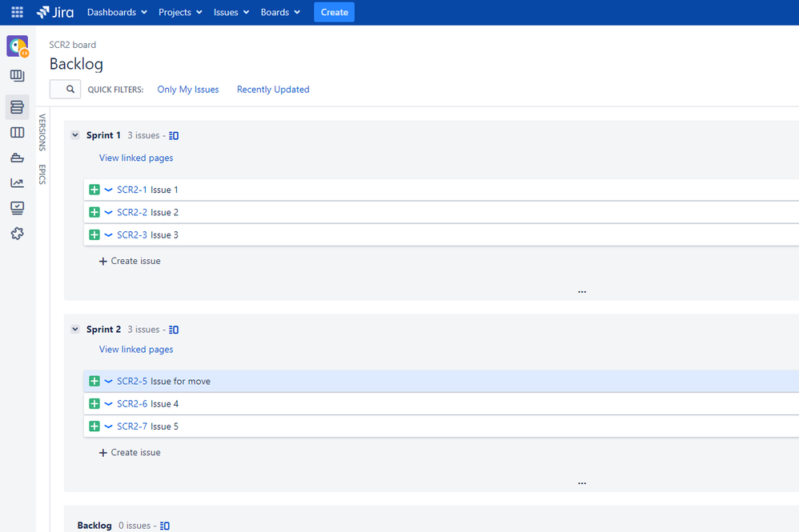The height and width of the screenshot is (532, 799).
Task: Open the Releases ship icon
Action: 18,158
